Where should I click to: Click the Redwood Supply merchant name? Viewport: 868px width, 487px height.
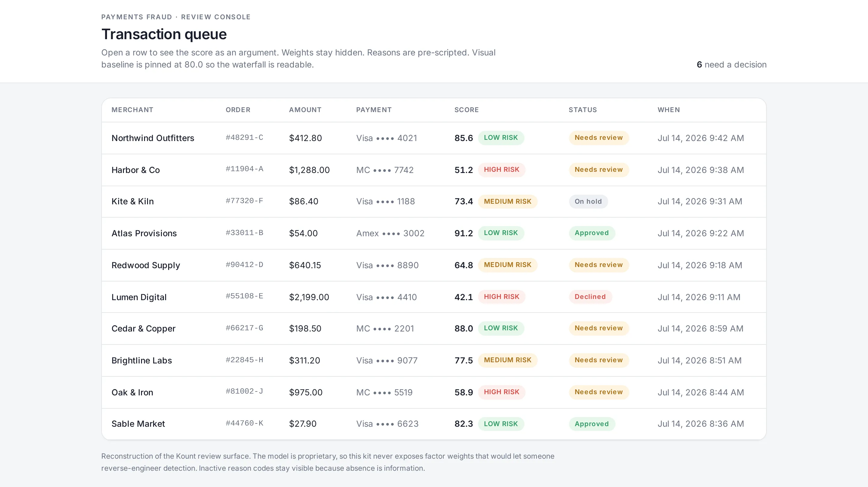click(x=146, y=265)
